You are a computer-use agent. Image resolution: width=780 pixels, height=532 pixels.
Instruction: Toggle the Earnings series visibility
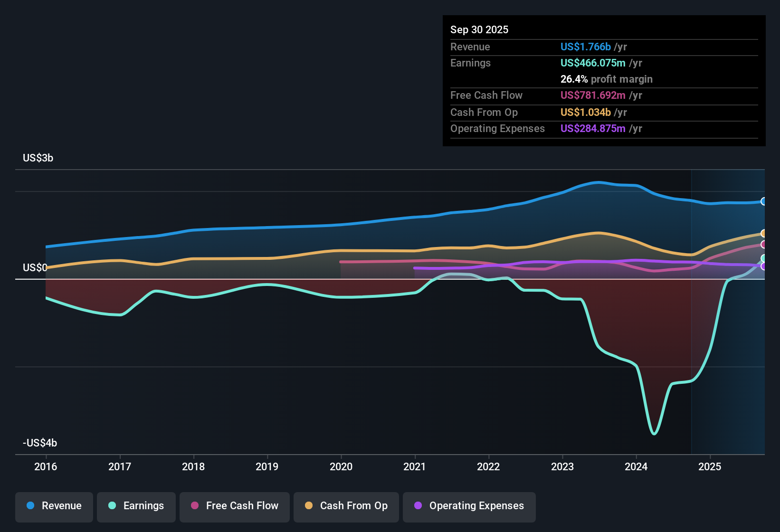[x=136, y=506]
